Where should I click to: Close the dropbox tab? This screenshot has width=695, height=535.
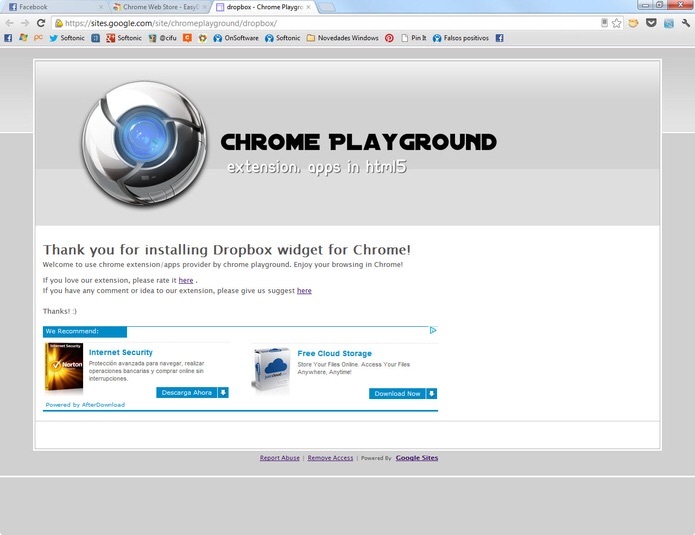[308, 7]
